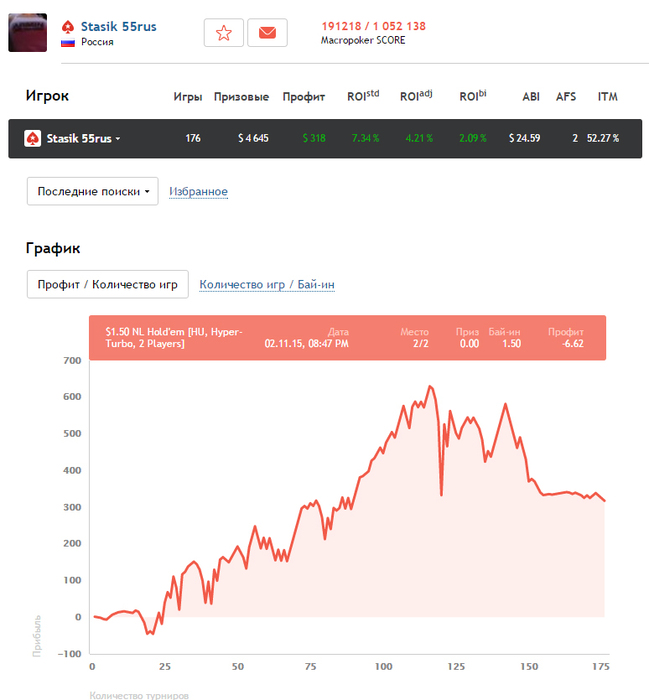Viewport: 649px width, 700px height.
Task: Click the ROI std column header
Action: (363, 97)
